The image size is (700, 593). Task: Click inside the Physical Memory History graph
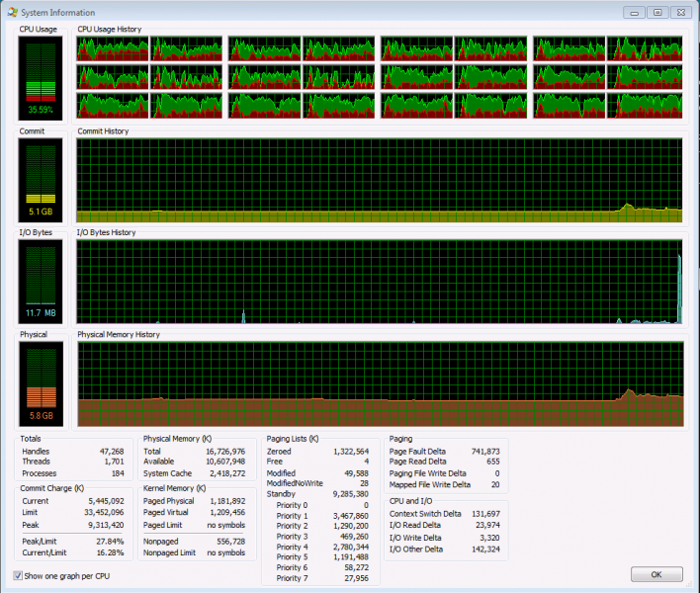tap(379, 383)
